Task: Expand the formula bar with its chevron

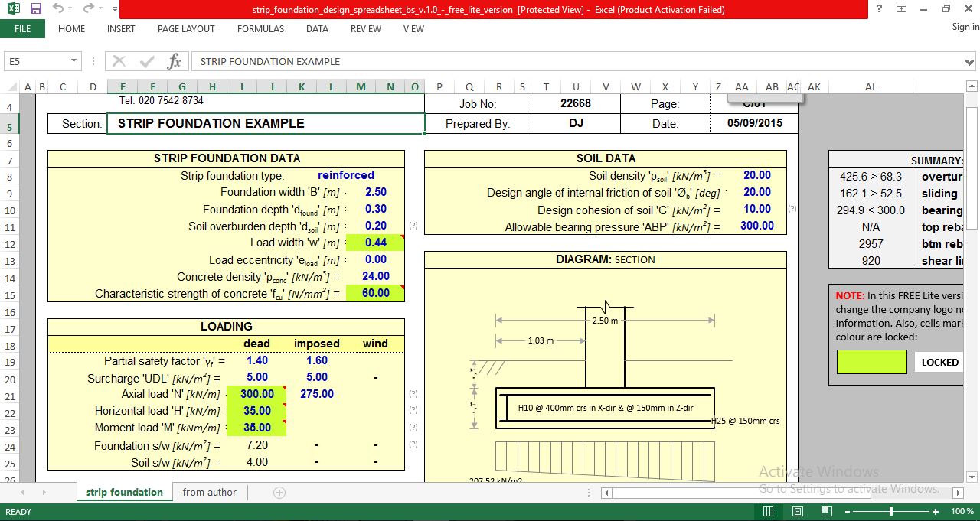Action: click(971, 61)
